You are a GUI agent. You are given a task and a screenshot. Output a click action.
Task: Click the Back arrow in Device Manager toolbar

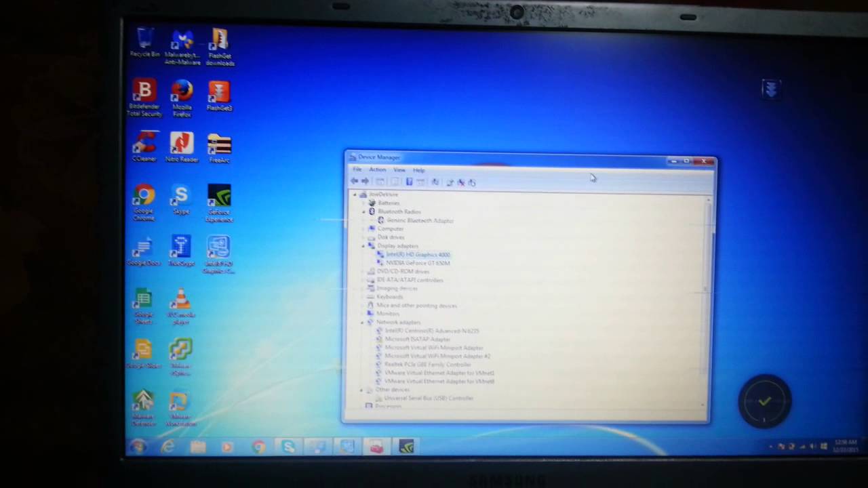point(354,182)
